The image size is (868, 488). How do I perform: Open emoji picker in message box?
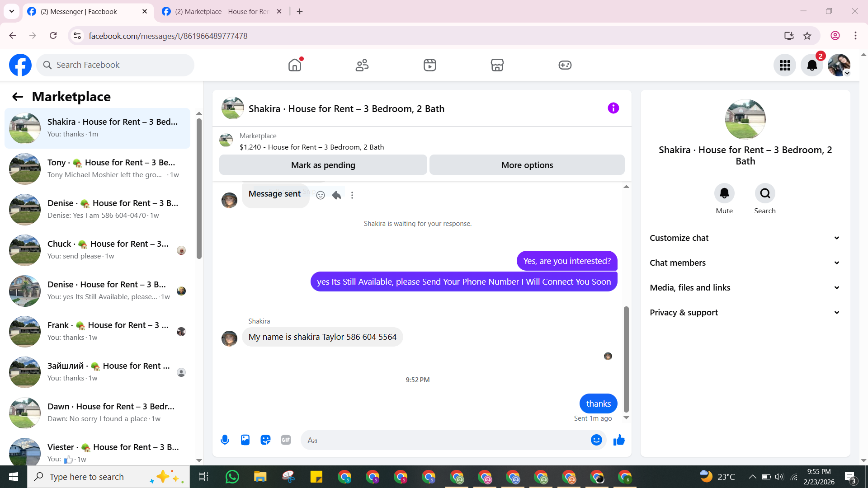[x=596, y=440]
